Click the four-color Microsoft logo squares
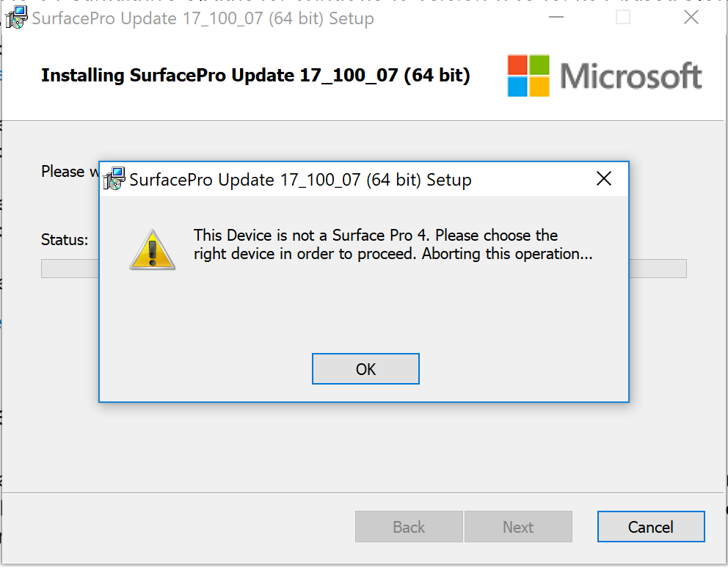 pyautogui.click(x=528, y=76)
